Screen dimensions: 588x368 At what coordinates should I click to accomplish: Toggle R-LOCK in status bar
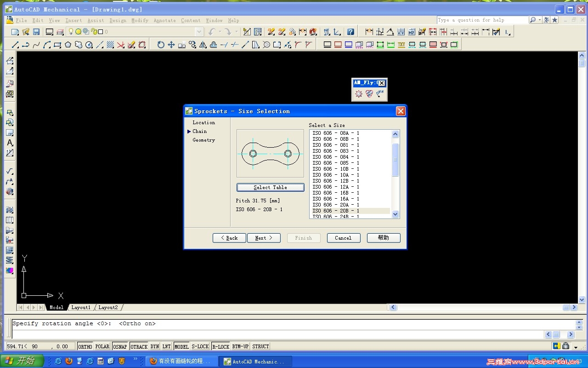221,346
